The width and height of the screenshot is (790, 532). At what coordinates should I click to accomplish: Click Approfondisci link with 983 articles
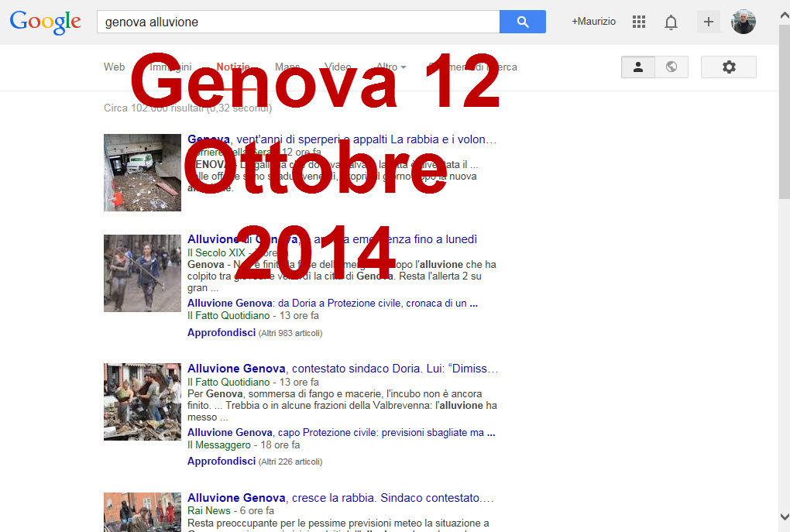point(222,332)
